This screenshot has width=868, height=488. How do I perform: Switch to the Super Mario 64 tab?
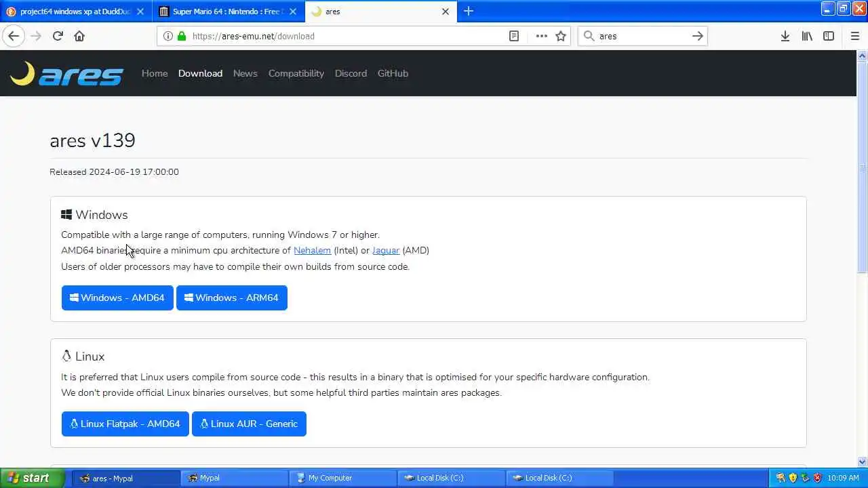[x=229, y=12]
